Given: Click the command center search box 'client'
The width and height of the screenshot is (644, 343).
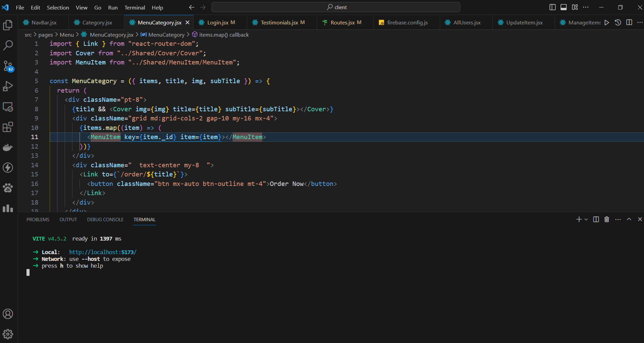Looking at the screenshot, I should click(x=336, y=7).
